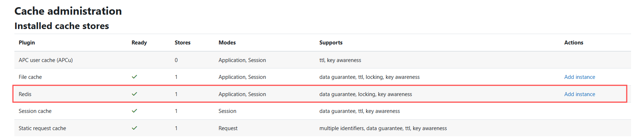The height and width of the screenshot is (138, 644).
Task: Select the Static request cache plugin name
Action: point(42,128)
